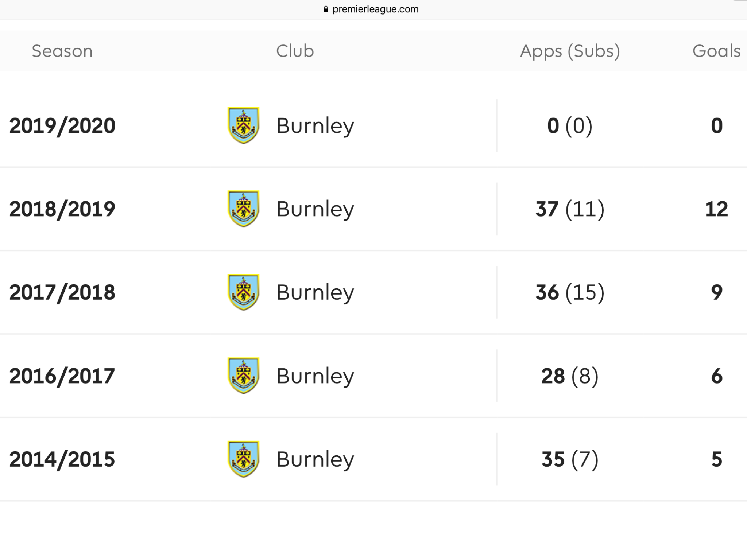Click the 37 (11) appearances cell
747x560 pixels.
coord(570,209)
